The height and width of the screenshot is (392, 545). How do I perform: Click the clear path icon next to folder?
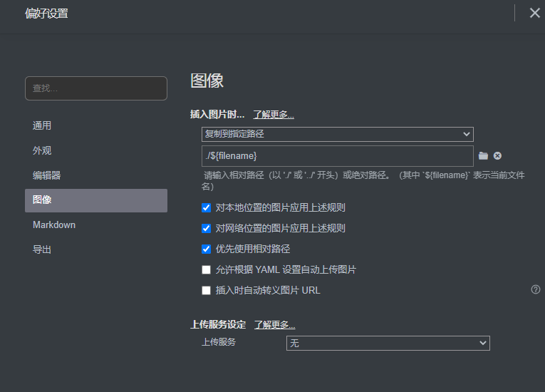(497, 155)
